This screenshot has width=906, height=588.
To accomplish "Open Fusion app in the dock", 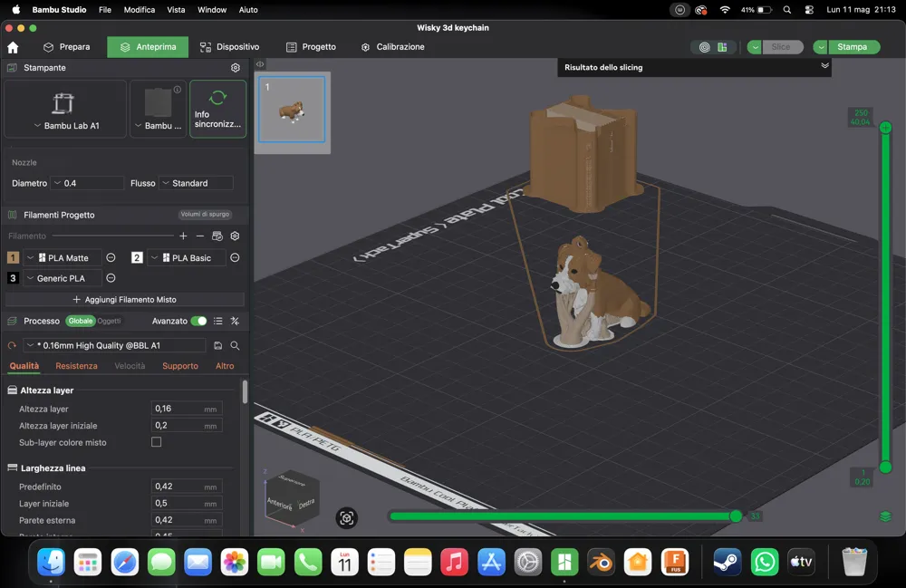I will point(675,562).
